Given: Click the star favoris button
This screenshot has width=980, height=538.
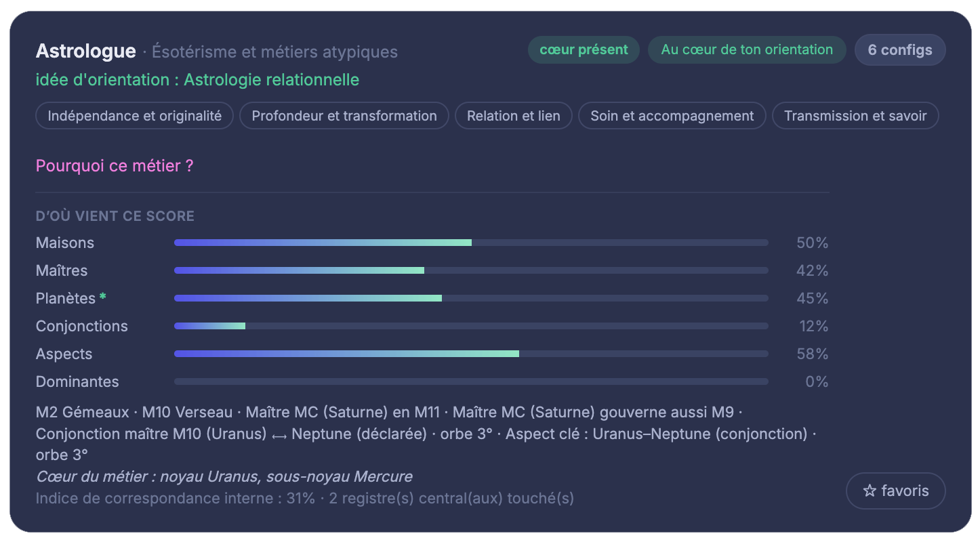Looking at the screenshot, I should (x=895, y=491).
